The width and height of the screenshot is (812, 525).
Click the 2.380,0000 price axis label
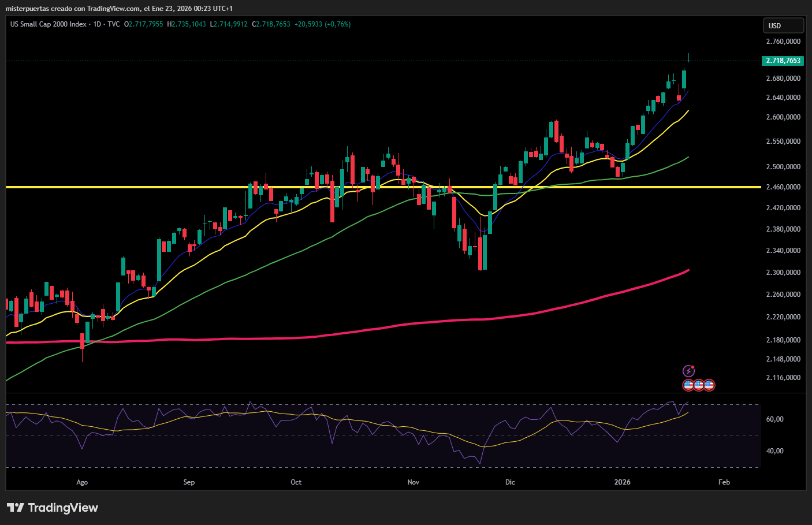click(x=783, y=229)
